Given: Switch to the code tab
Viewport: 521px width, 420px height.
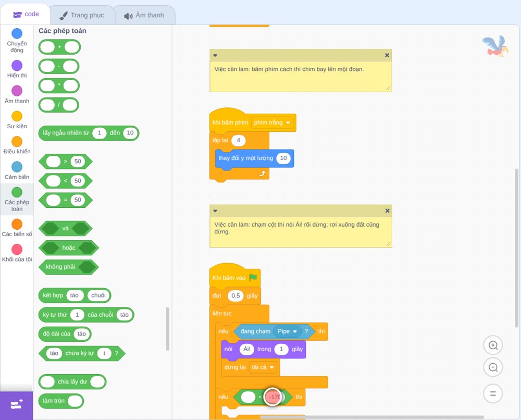Looking at the screenshot, I should [26, 14].
